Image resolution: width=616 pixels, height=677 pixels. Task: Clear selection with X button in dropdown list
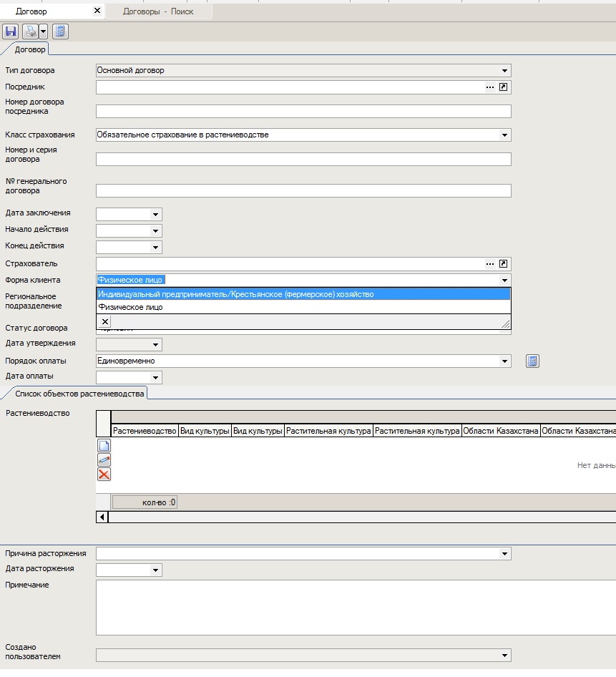pyautogui.click(x=105, y=322)
